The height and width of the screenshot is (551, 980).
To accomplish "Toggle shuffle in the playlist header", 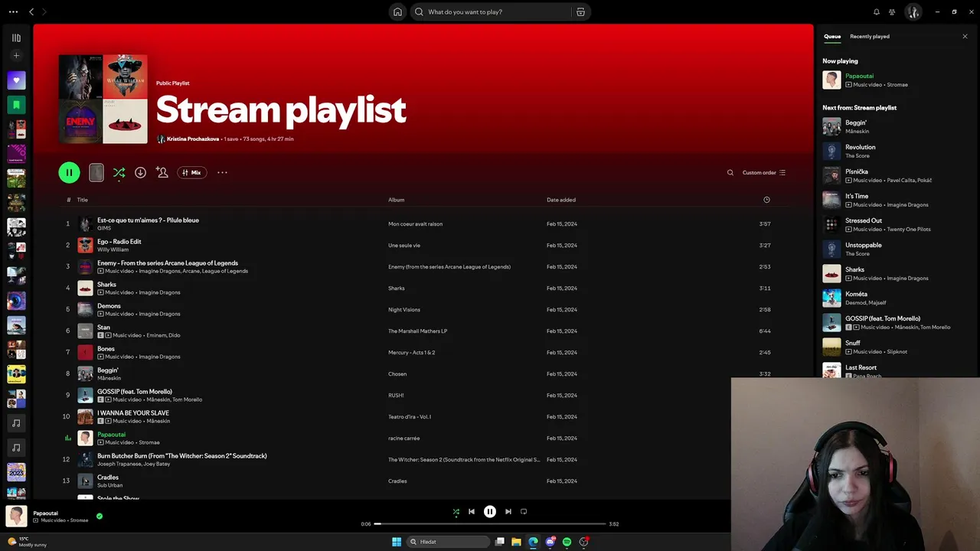I will (119, 172).
